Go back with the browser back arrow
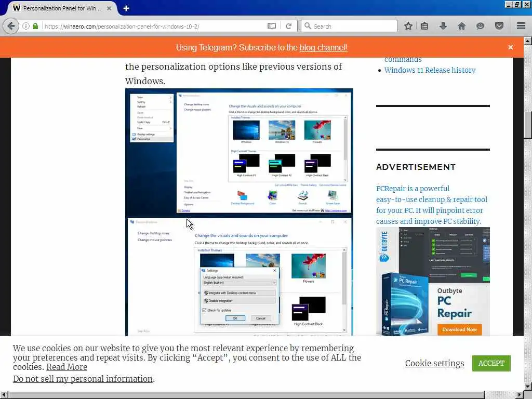The width and height of the screenshot is (532, 399). (11, 26)
